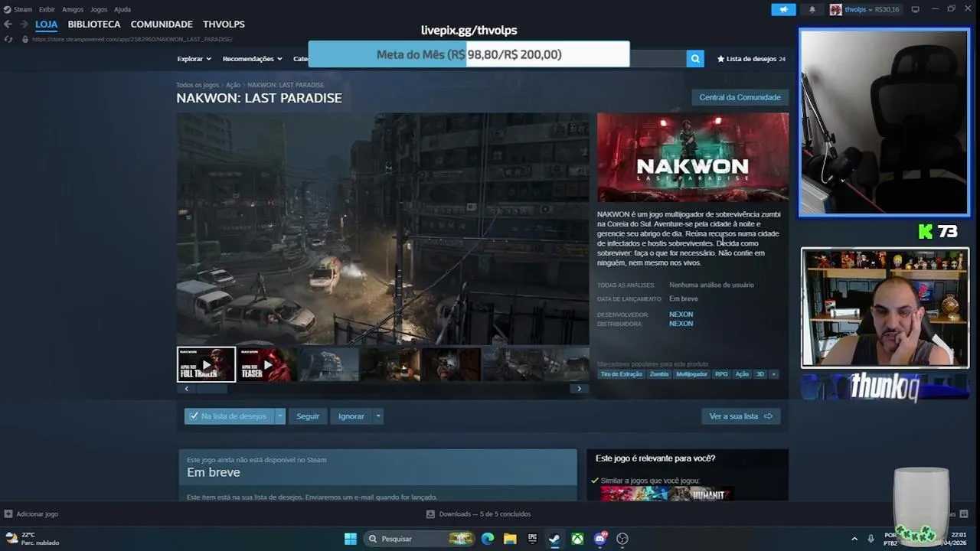Open the wishlist button dropdown arrow
The width and height of the screenshot is (980, 551).
coord(280,416)
